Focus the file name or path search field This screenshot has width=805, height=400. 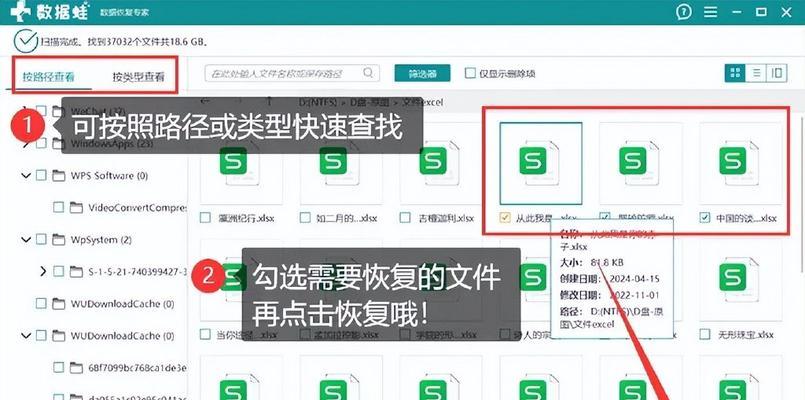(x=292, y=73)
